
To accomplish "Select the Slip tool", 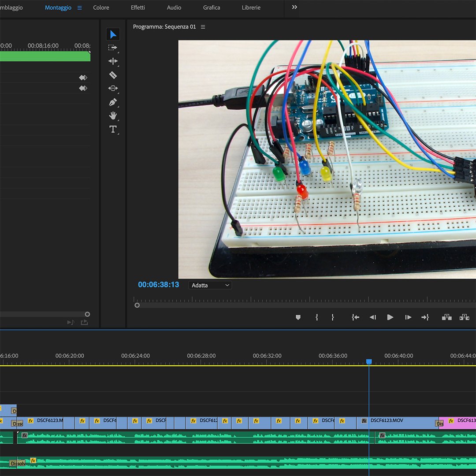I will coord(113,88).
